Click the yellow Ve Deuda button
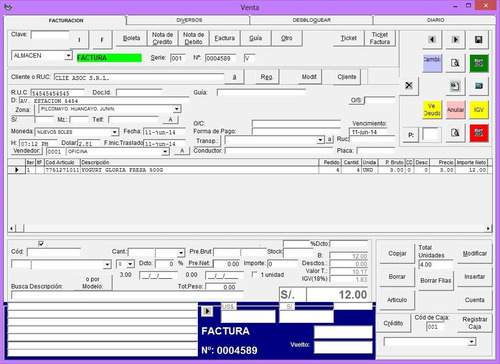This screenshot has width=500, height=364. pos(432,109)
